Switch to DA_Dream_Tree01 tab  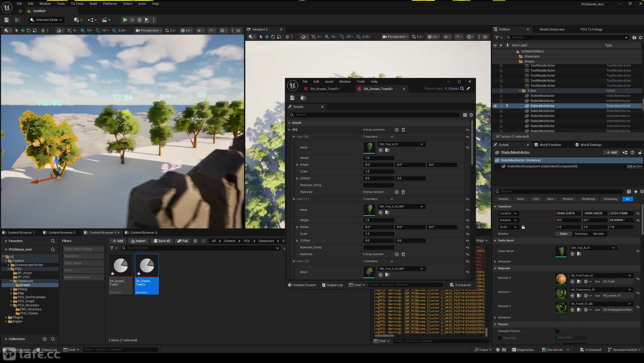325,89
